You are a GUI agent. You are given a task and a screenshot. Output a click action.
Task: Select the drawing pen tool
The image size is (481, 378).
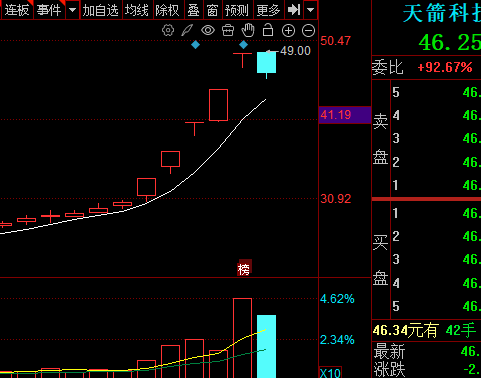[x=187, y=30]
